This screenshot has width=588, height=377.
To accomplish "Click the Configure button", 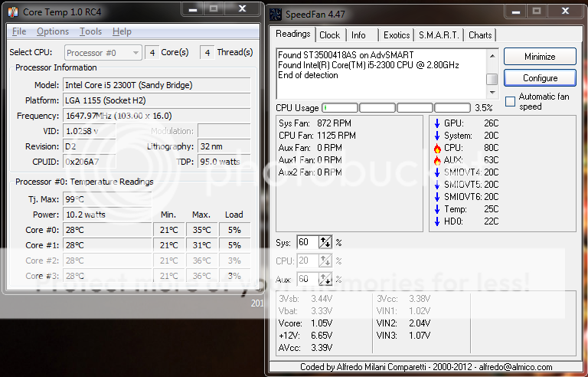I will pyautogui.click(x=540, y=77).
